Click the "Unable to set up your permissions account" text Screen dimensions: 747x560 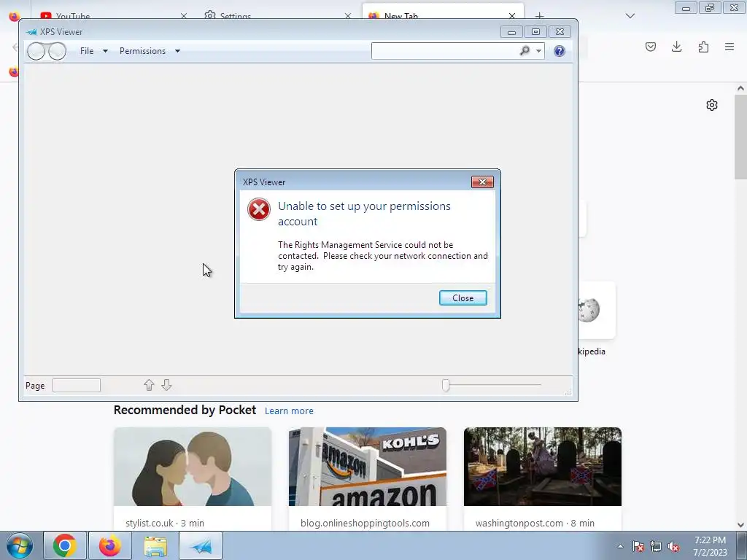click(x=364, y=214)
